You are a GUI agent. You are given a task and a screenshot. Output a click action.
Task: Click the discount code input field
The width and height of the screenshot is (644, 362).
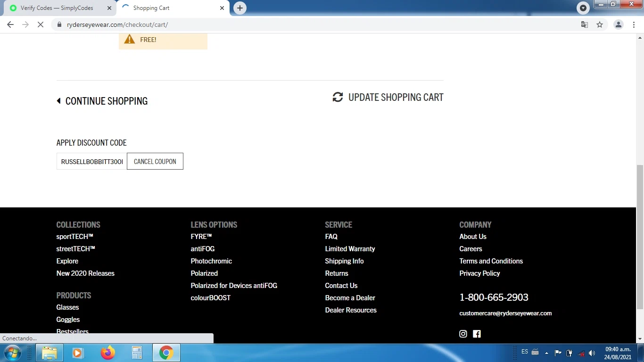(x=92, y=161)
